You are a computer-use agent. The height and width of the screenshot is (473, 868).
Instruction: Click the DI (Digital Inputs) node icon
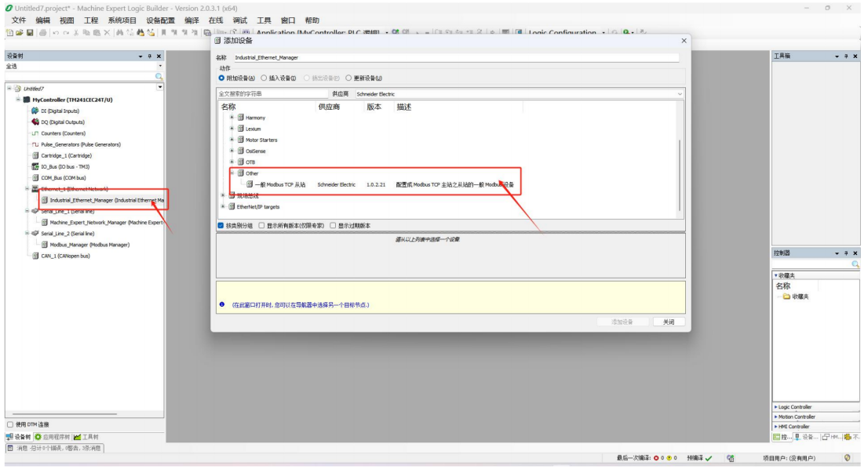35,111
